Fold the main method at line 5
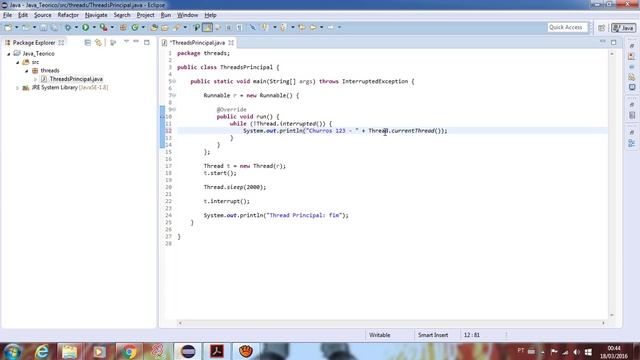Viewport: 640px width, 360px height. coord(175,81)
